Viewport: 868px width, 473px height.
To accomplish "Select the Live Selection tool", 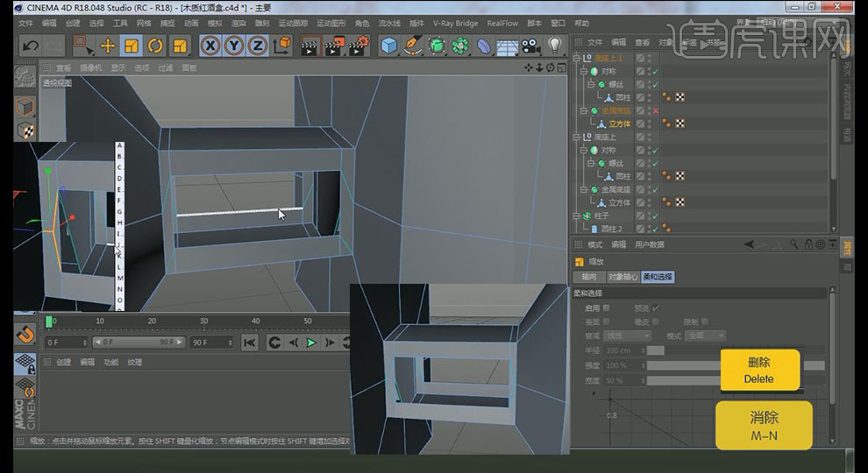I will [x=83, y=46].
